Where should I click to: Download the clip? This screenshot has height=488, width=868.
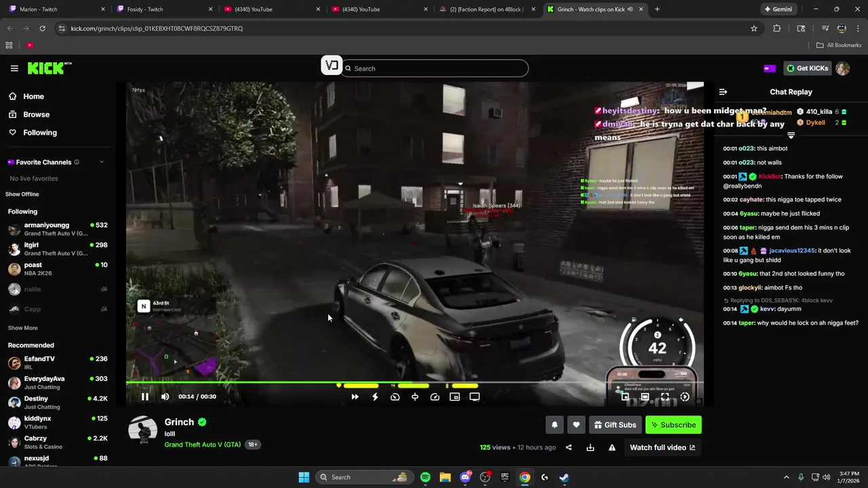click(591, 447)
